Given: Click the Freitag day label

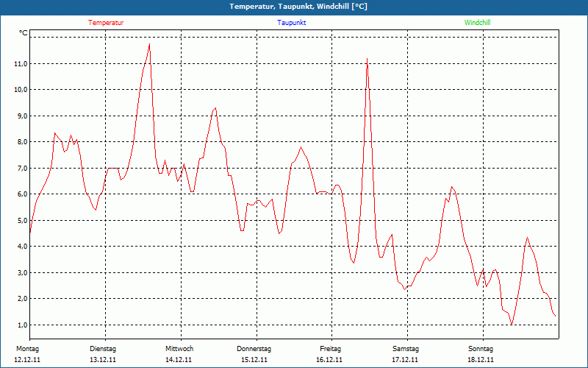Looking at the screenshot, I should pos(330,349).
